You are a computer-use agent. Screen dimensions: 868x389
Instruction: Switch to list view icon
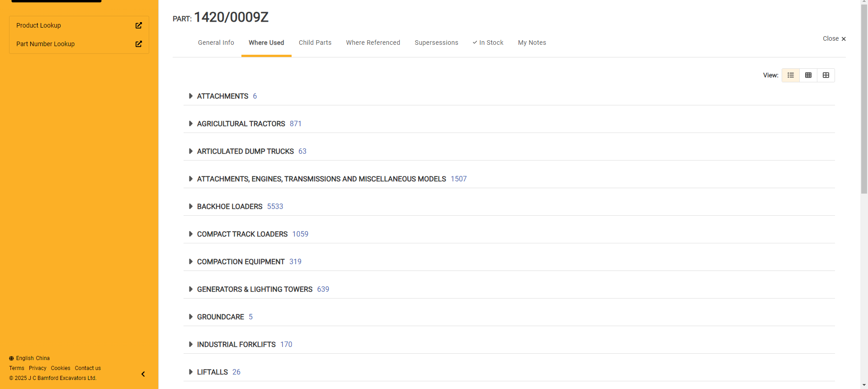(x=791, y=75)
